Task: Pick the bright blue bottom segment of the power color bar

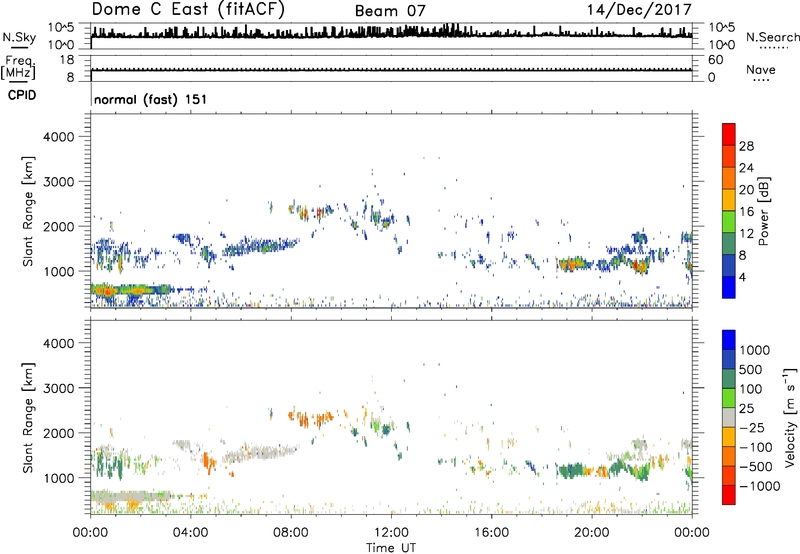Action: [729, 287]
